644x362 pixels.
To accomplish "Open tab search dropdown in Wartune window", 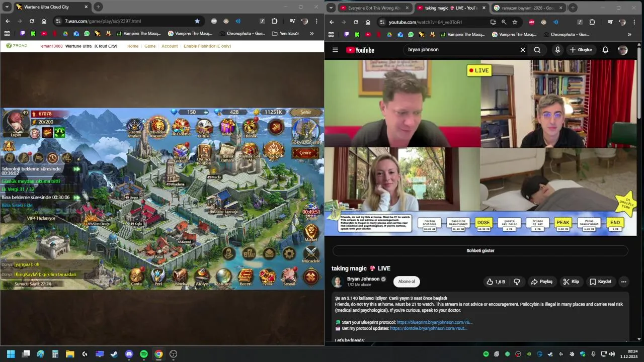I will pyautogui.click(x=7, y=7).
